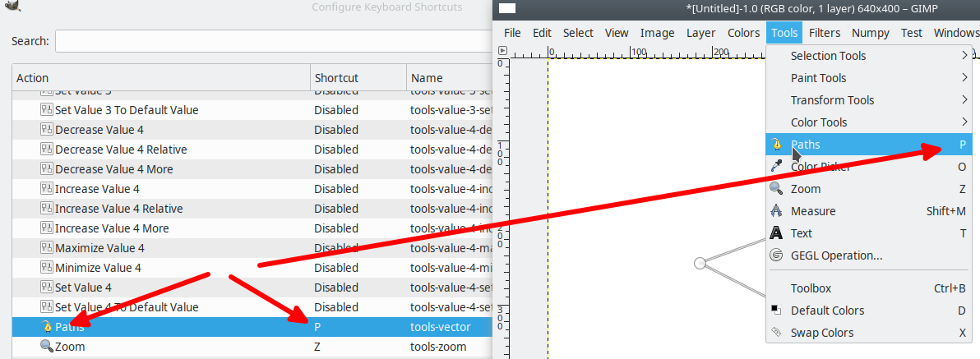Open the Layer menu
This screenshot has width=980, height=359.
tap(700, 33)
